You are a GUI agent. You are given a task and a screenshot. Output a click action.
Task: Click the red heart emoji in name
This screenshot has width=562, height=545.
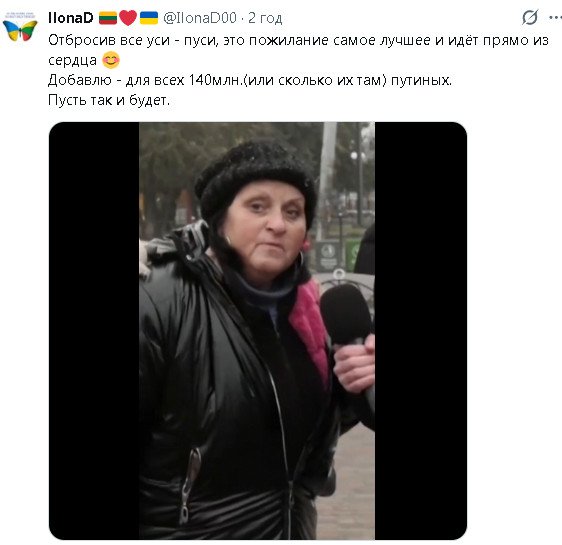point(128,18)
